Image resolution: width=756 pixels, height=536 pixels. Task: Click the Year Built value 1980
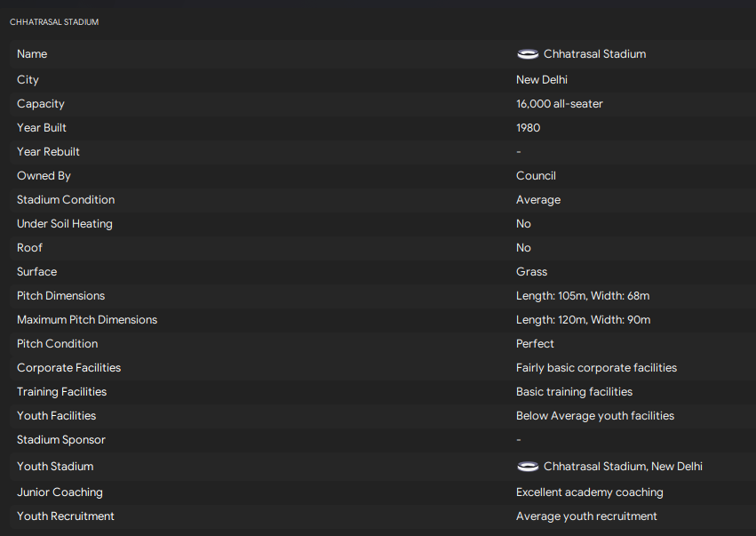click(528, 128)
